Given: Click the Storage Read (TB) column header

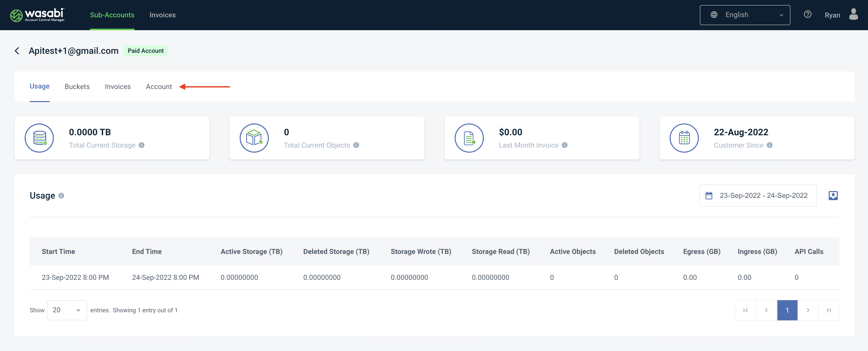Looking at the screenshot, I should (501, 251).
